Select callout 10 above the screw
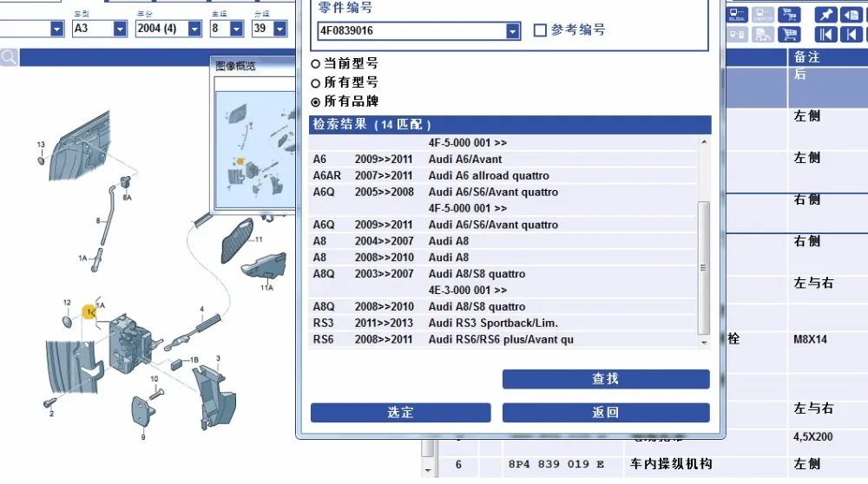Image resolution: width=868 pixels, height=484 pixels. [x=155, y=379]
